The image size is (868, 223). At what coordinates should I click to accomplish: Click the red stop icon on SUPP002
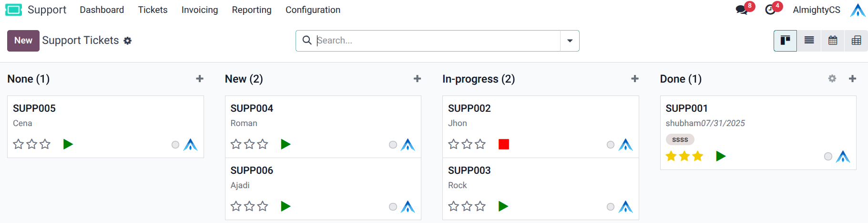tap(504, 144)
